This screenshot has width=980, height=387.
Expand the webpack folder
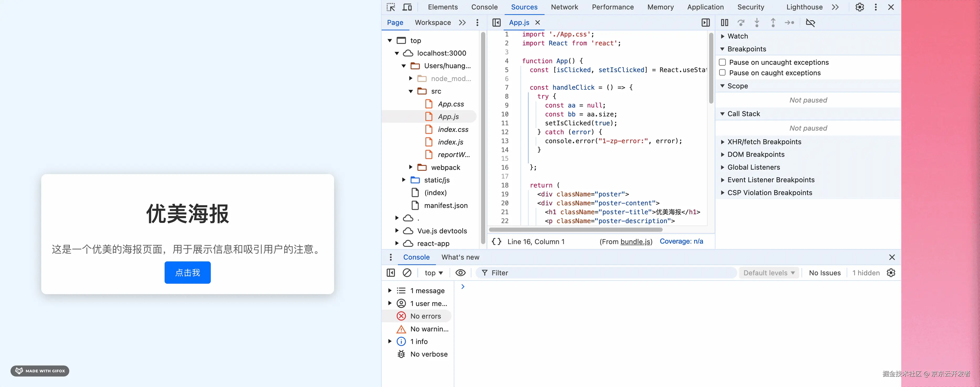[410, 167]
